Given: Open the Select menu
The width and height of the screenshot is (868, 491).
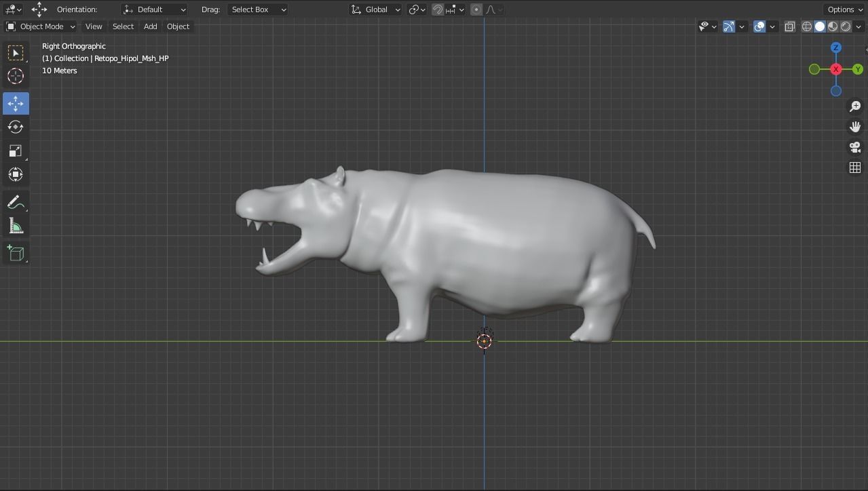Looking at the screenshot, I should tap(123, 26).
